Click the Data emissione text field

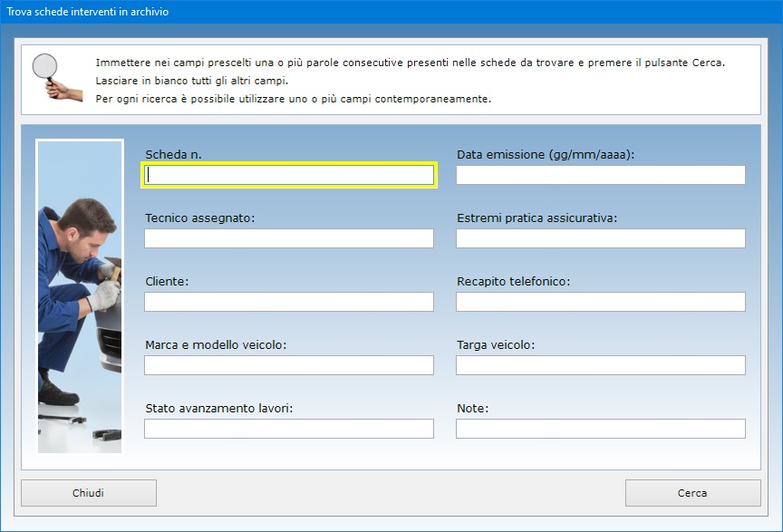pos(600,175)
